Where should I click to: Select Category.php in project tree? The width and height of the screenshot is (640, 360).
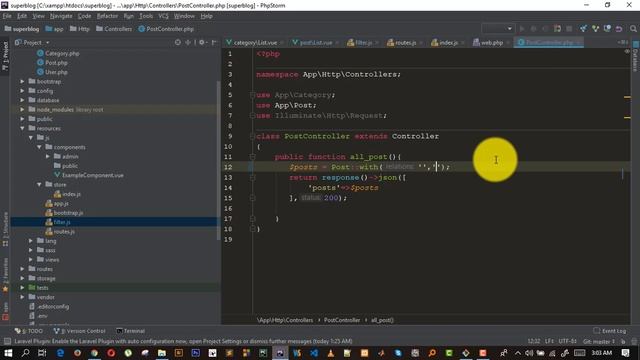click(58, 53)
